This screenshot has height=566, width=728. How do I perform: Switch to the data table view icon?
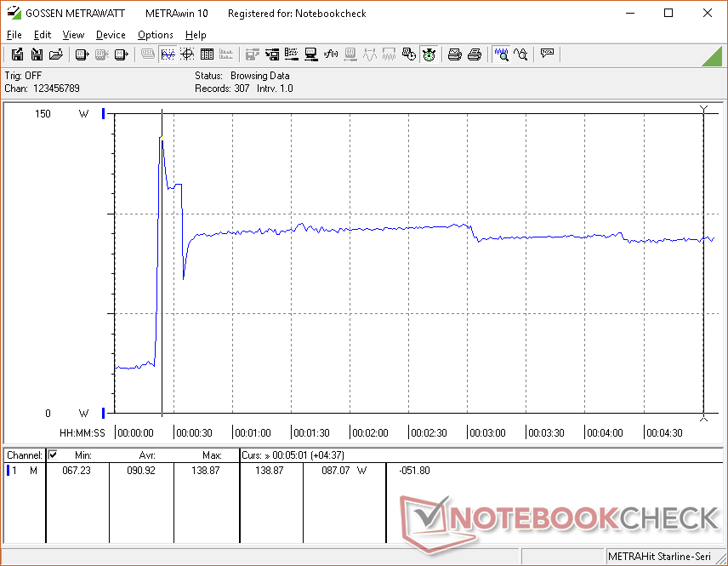(x=207, y=54)
